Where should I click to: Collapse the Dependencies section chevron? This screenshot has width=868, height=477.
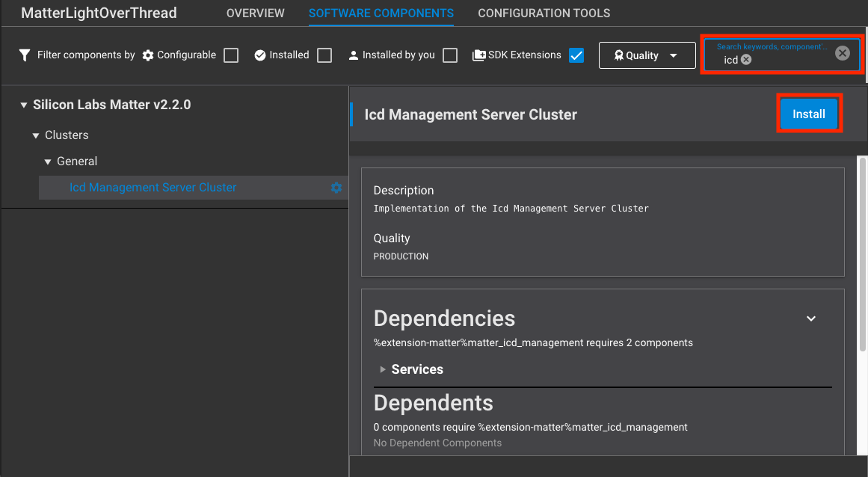[x=811, y=318]
